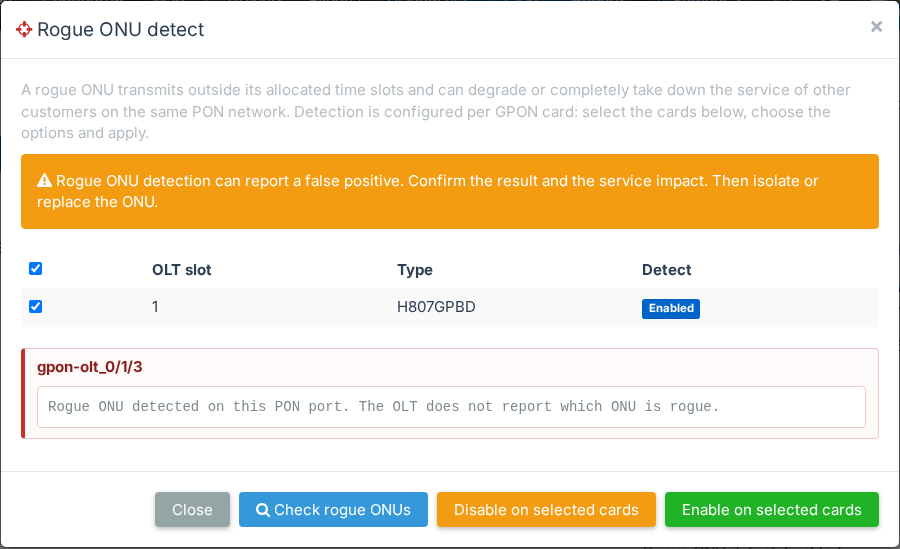Viewport: 900px width, 549px height.
Task: Click the orange false positive warning banner text
Action: pos(428,191)
